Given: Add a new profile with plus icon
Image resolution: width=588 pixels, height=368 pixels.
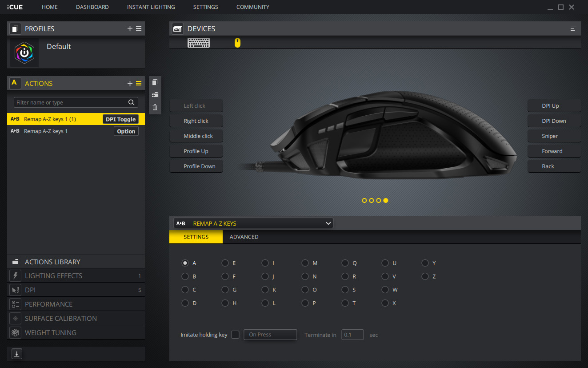Looking at the screenshot, I should 130,28.
